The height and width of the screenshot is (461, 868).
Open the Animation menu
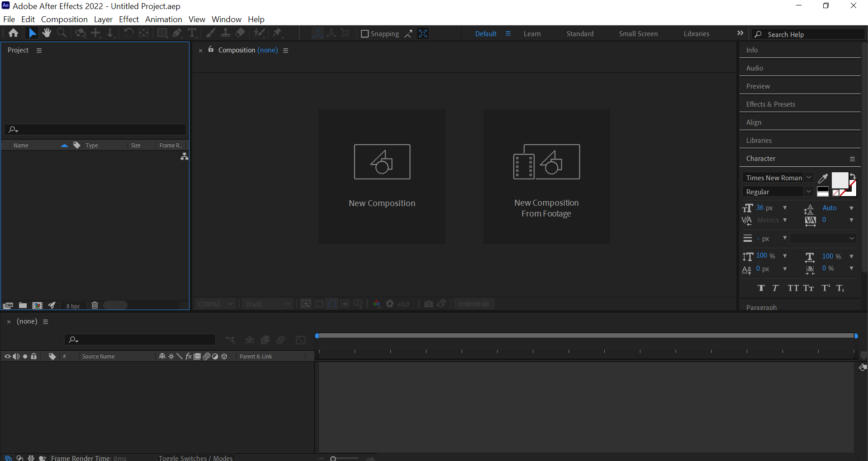pyautogui.click(x=163, y=19)
